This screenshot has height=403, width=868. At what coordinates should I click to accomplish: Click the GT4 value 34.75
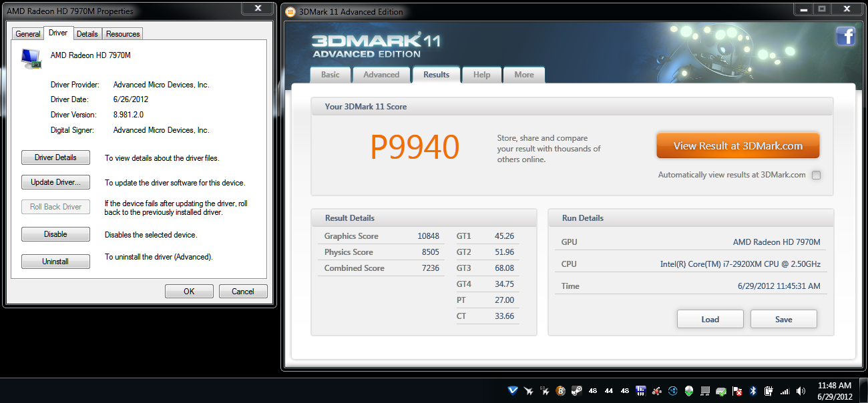click(504, 284)
